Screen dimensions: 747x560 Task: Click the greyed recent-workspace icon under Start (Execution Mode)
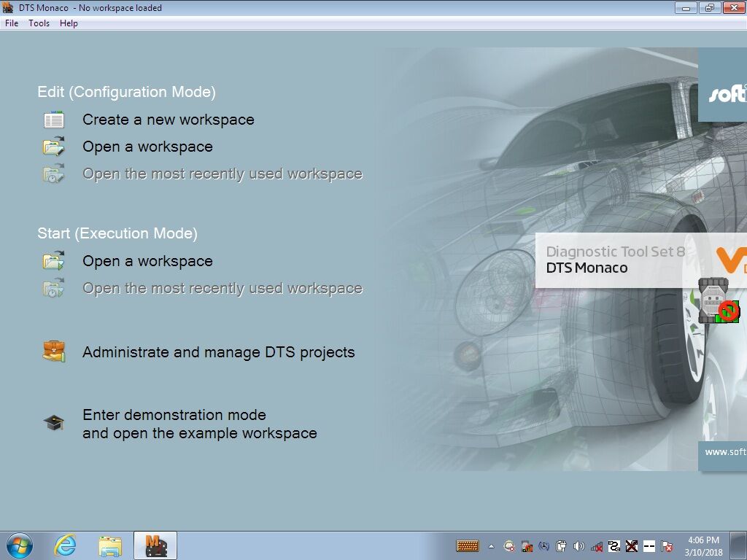pyautogui.click(x=54, y=287)
